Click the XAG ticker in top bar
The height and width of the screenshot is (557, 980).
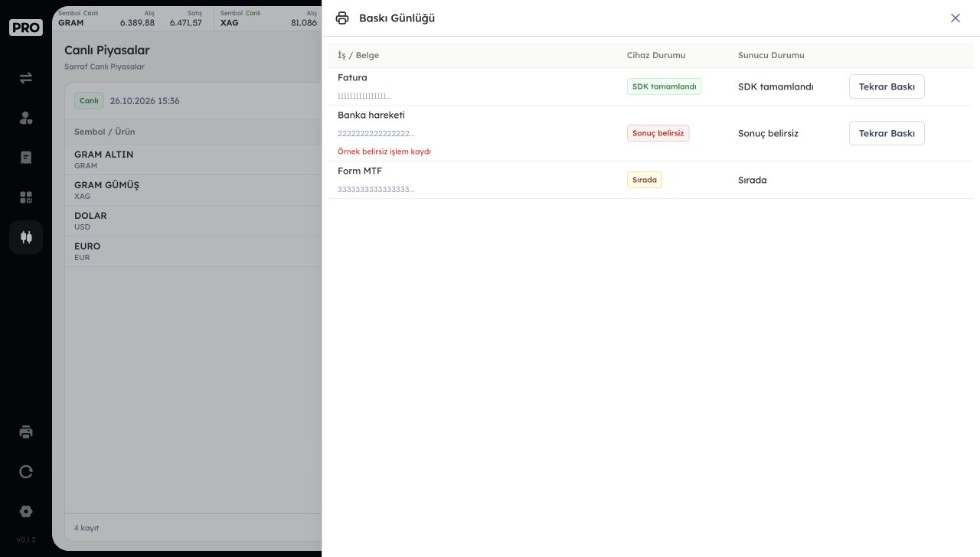click(x=268, y=18)
